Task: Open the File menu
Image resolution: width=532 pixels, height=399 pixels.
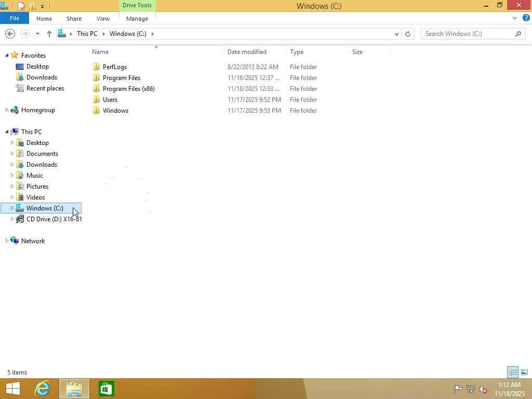Action: (15, 18)
